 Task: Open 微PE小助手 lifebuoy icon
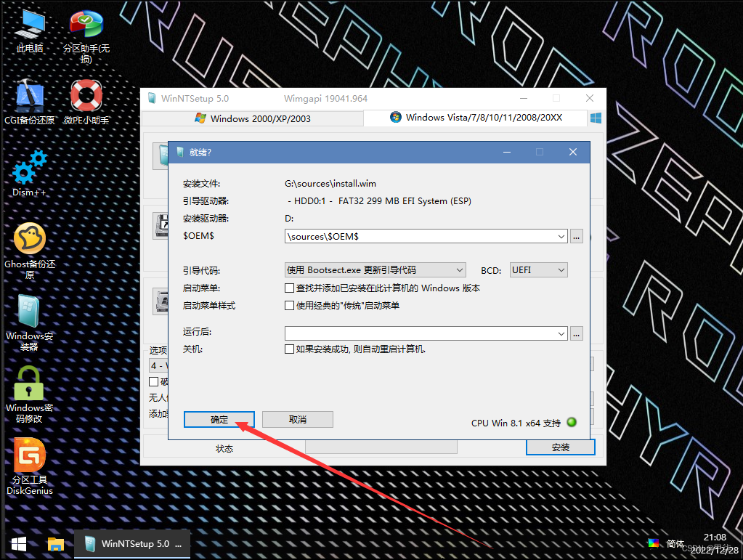pyautogui.click(x=86, y=102)
